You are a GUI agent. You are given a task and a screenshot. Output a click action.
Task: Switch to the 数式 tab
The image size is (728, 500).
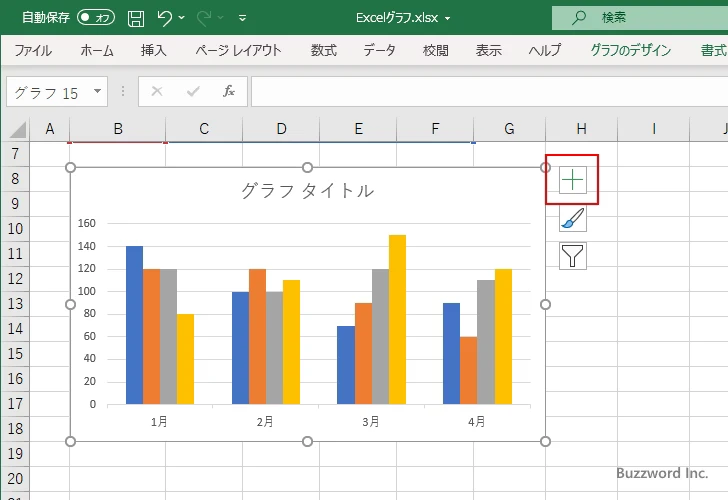(324, 50)
